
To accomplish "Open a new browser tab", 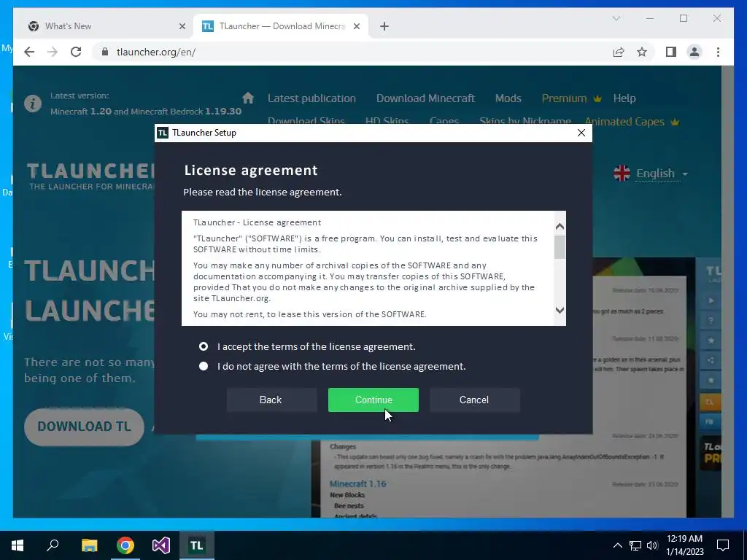I will (x=384, y=26).
